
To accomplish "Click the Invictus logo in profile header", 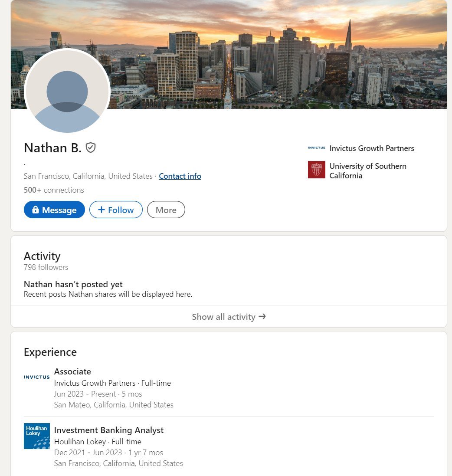I will click(316, 148).
